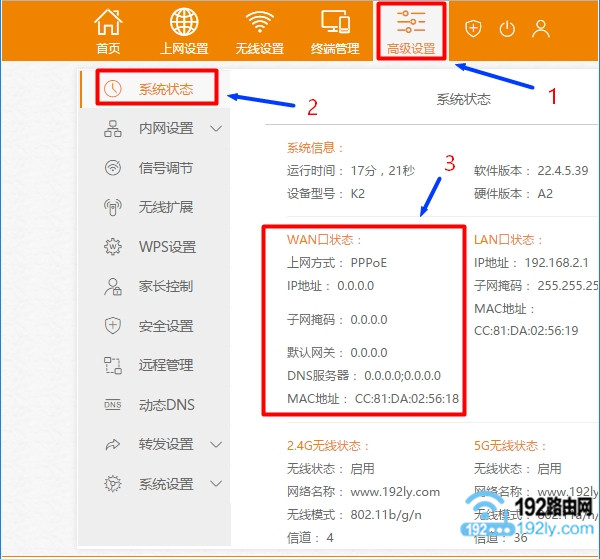Expand the 转发设置 chevron arrow
The image size is (600, 559).
coord(217,444)
